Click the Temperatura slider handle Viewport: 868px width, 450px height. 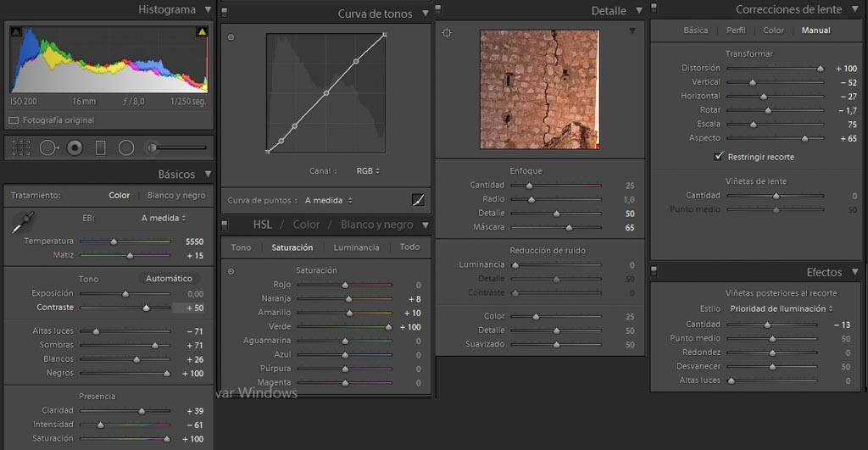click(114, 242)
